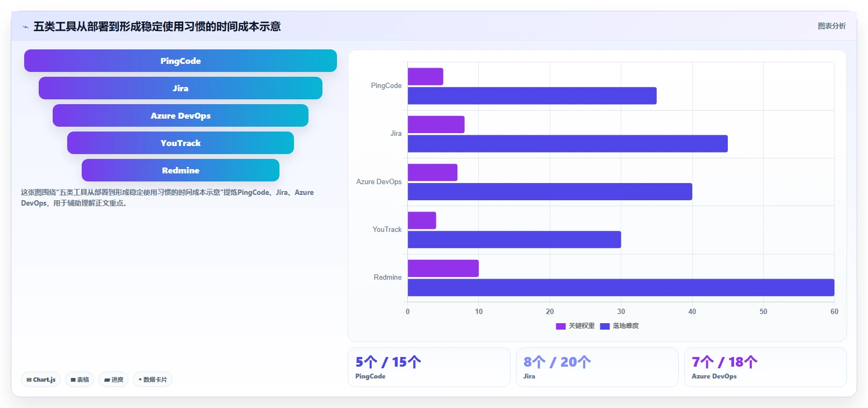Click the 60 tick label on the x-axis
This screenshot has height=408, width=868.
point(834,312)
